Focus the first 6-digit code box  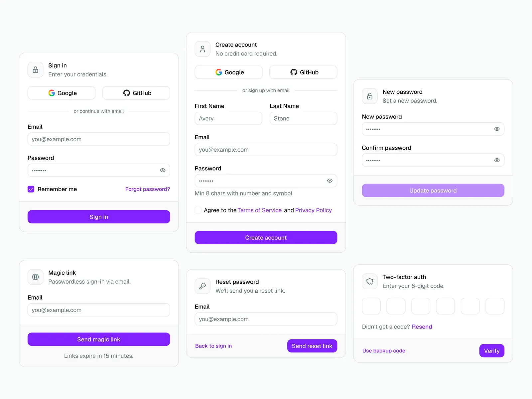coord(371,306)
